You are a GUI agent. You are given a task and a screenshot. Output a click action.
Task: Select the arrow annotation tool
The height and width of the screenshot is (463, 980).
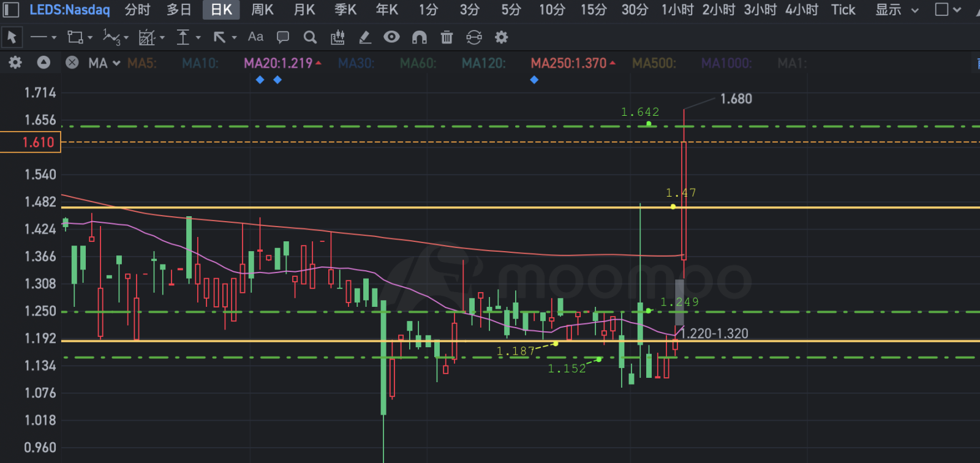coord(219,37)
